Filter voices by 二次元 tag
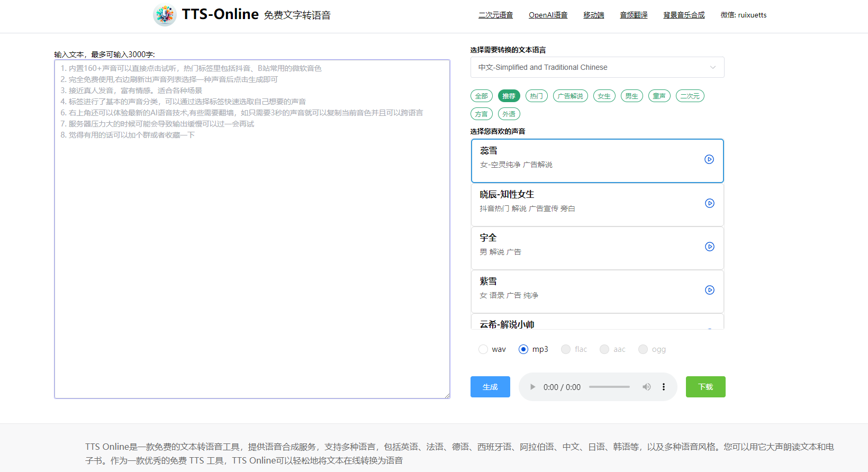The height and width of the screenshot is (472, 868). tap(690, 96)
